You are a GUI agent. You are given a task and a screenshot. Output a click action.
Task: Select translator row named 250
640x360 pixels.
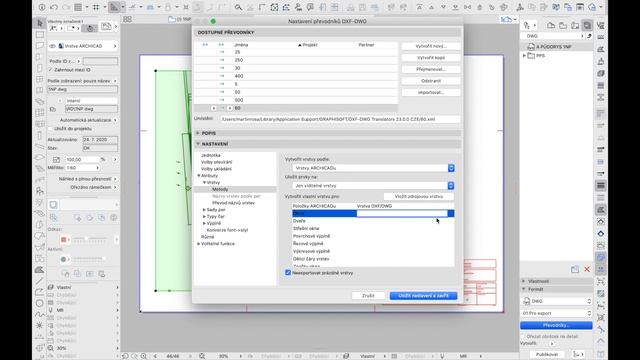pos(296,60)
